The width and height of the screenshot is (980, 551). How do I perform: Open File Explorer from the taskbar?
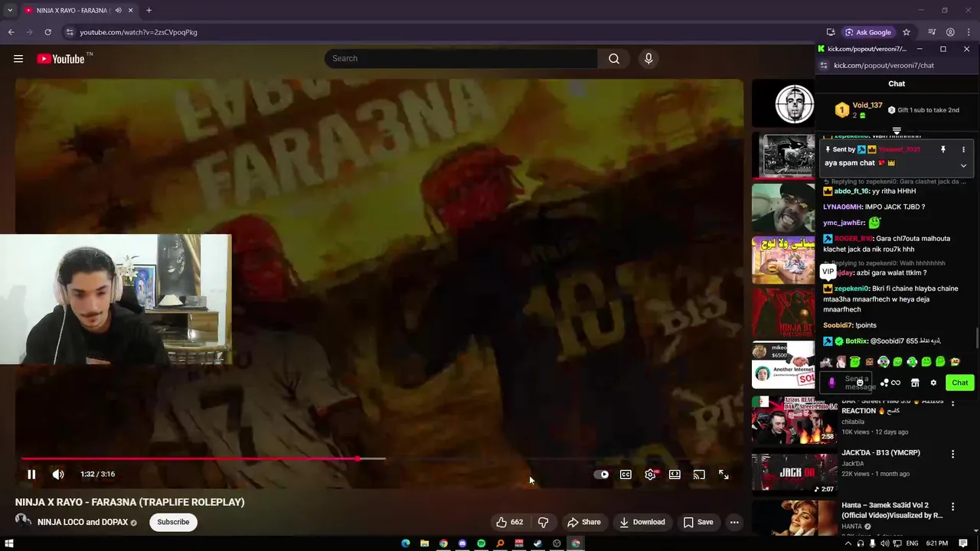point(424,543)
